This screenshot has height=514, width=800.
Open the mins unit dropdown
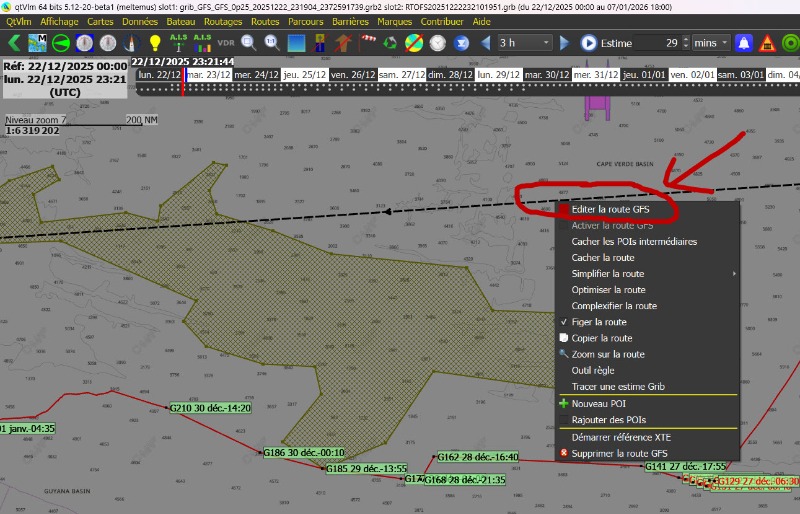pos(711,43)
